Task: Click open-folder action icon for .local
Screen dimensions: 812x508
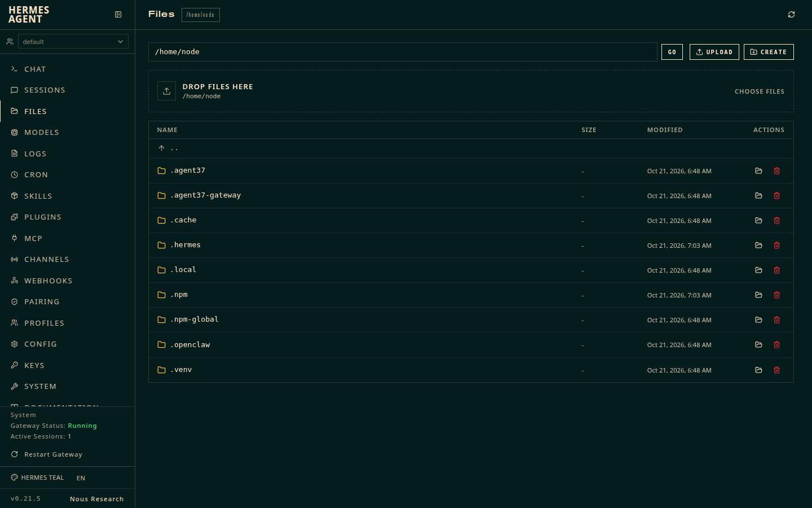Action: coord(758,270)
